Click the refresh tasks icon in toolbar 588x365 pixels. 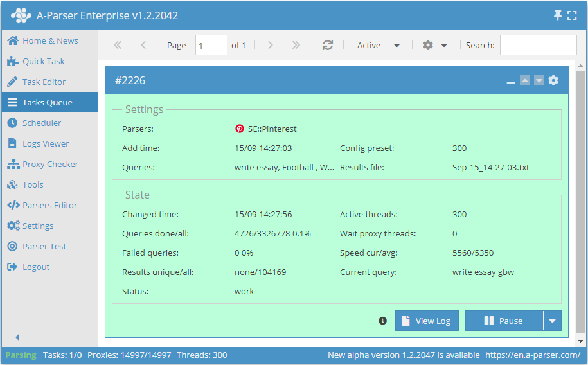coord(328,45)
